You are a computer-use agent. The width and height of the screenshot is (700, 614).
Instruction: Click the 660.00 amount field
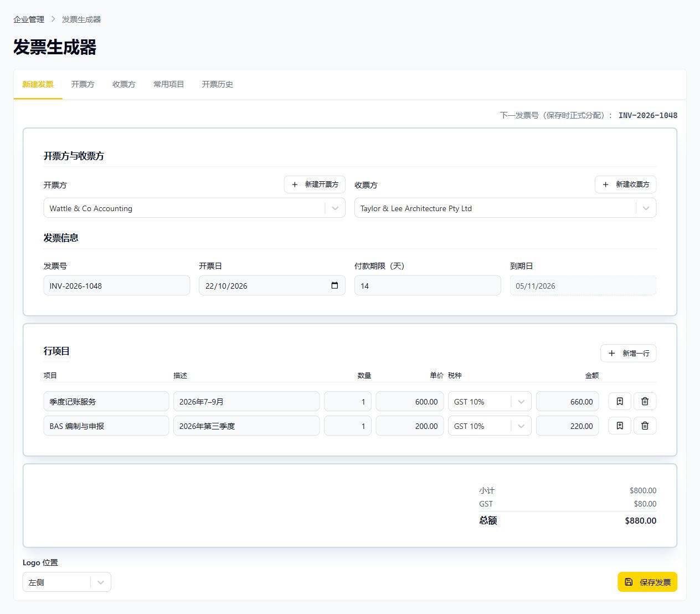(x=568, y=401)
